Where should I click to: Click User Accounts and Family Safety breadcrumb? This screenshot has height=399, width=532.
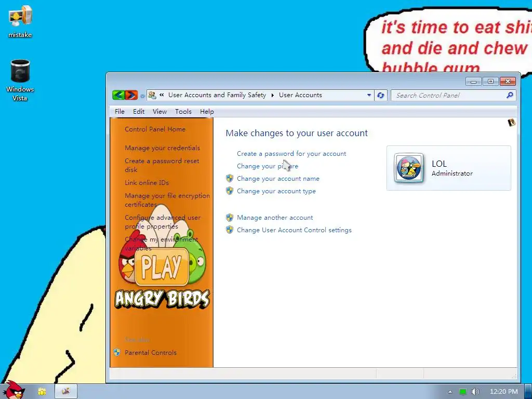click(x=217, y=95)
